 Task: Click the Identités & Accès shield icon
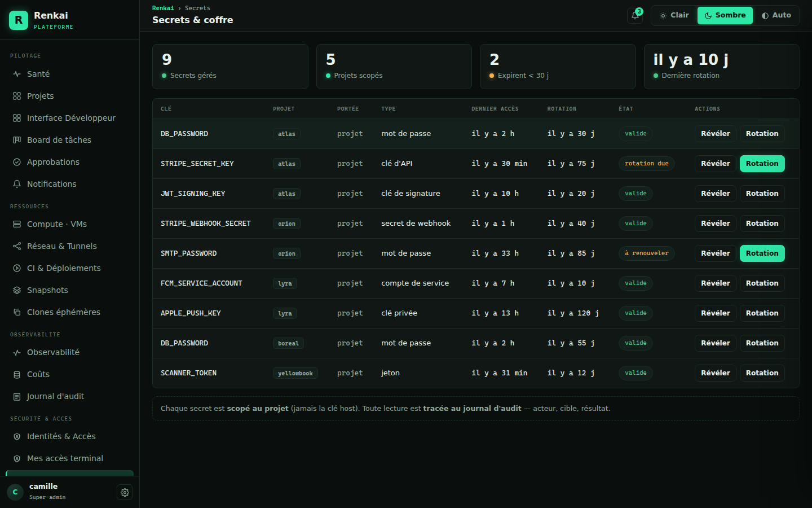[x=17, y=436]
